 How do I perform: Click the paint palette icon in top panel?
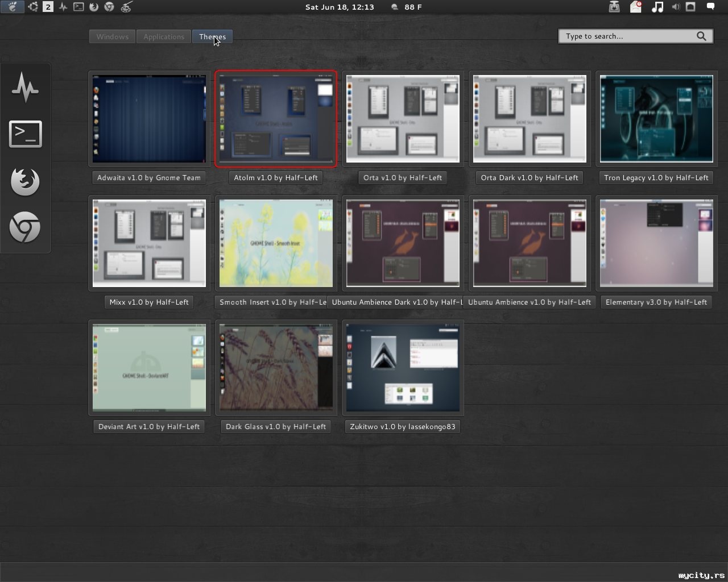126,7
